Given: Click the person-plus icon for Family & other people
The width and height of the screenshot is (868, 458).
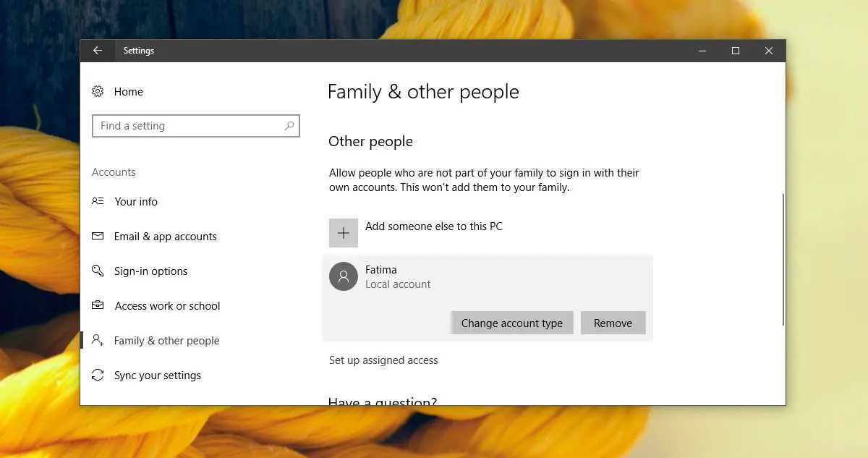Looking at the screenshot, I should pos(98,341).
